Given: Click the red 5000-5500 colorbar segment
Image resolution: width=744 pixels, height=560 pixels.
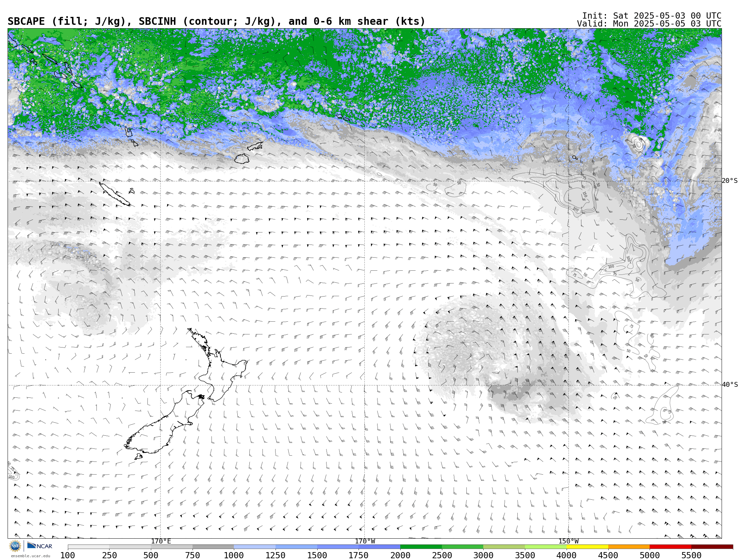Looking at the screenshot, I should click(x=670, y=547).
